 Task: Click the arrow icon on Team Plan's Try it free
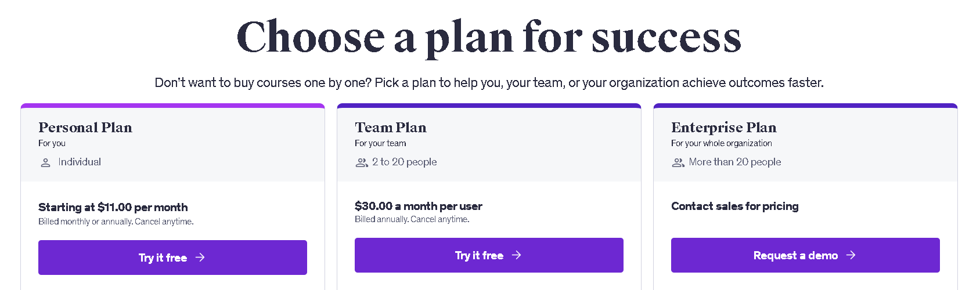pos(517,255)
